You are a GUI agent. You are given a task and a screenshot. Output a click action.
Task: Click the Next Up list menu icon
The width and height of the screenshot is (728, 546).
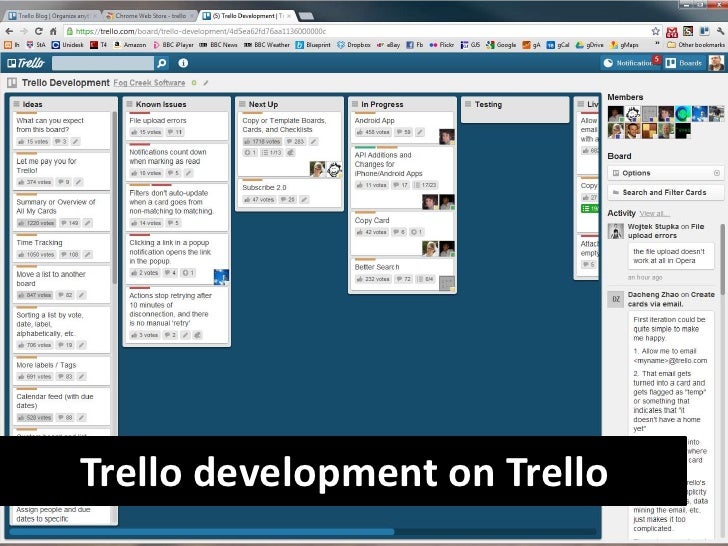(242, 104)
